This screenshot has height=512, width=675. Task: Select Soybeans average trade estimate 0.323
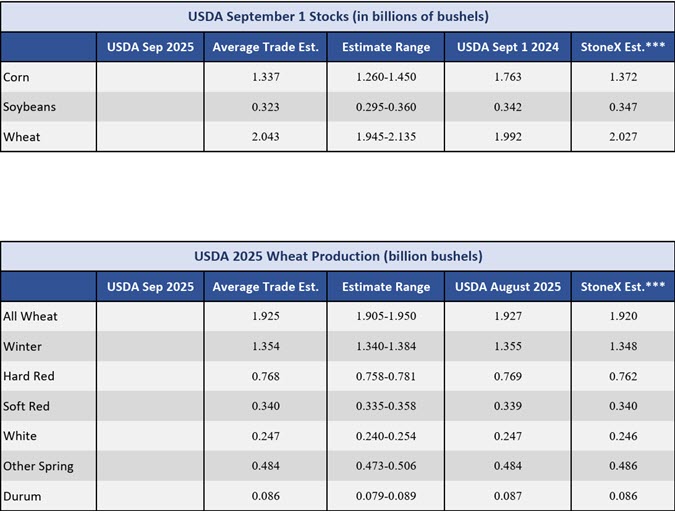pyautogui.click(x=266, y=107)
